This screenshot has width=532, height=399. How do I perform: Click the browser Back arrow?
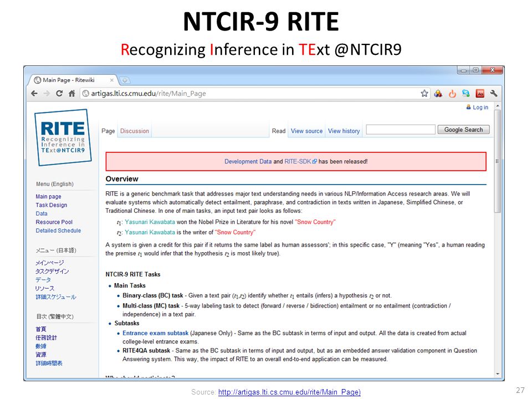coord(34,93)
